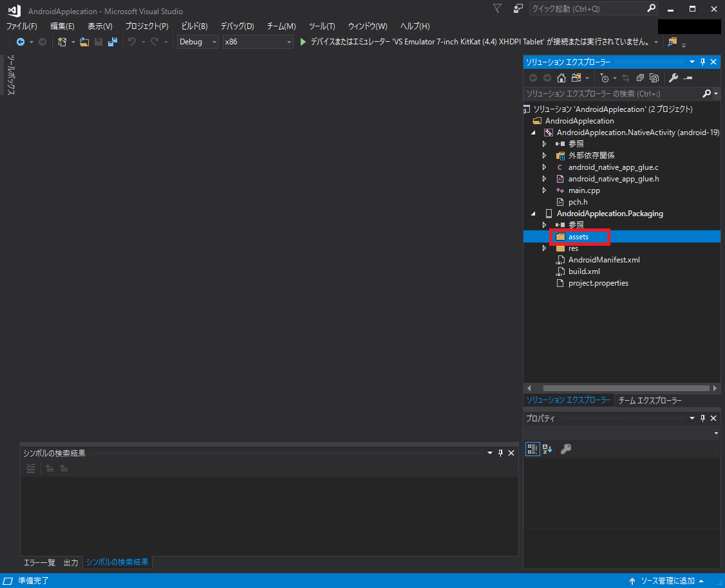This screenshot has width=725, height=588.
Task: Click the Pending Changes Filter clock icon
Action: tap(605, 78)
